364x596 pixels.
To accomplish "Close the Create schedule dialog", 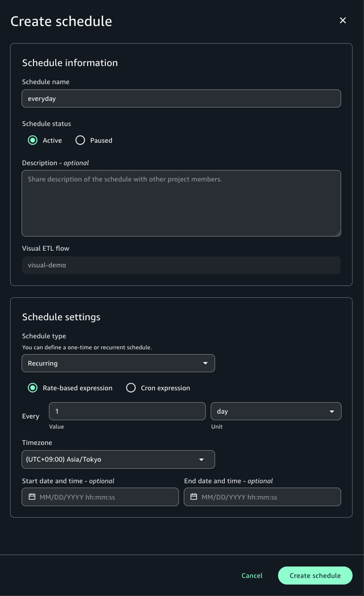I will point(343,20).
